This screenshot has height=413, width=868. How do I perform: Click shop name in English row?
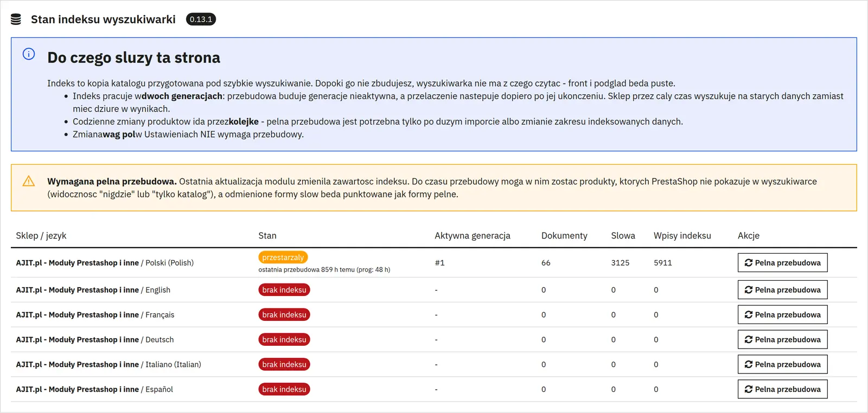(77, 290)
